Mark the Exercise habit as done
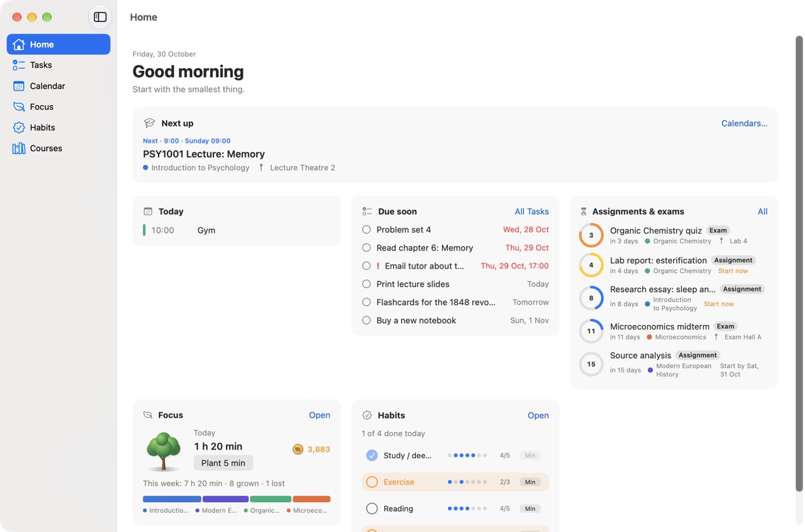Image resolution: width=805 pixels, height=532 pixels. (x=372, y=482)
